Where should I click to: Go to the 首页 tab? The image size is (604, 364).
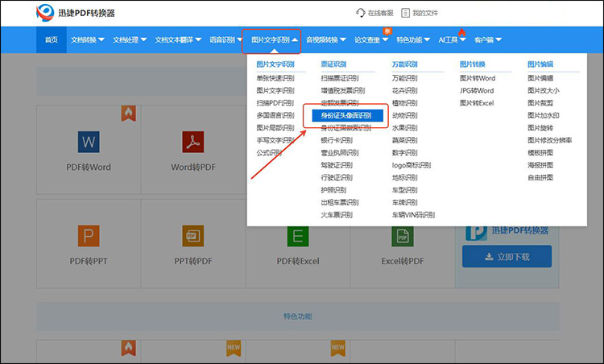click(51, 39)
